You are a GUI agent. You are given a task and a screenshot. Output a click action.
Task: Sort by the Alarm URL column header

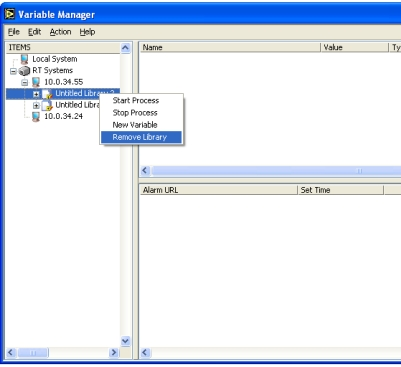(x=218, y=190)
